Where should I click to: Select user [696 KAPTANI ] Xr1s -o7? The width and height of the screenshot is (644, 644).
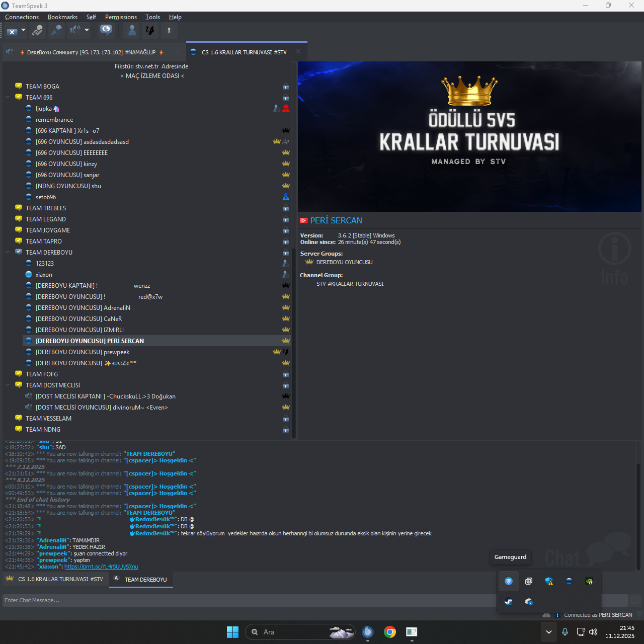(67, 131)
